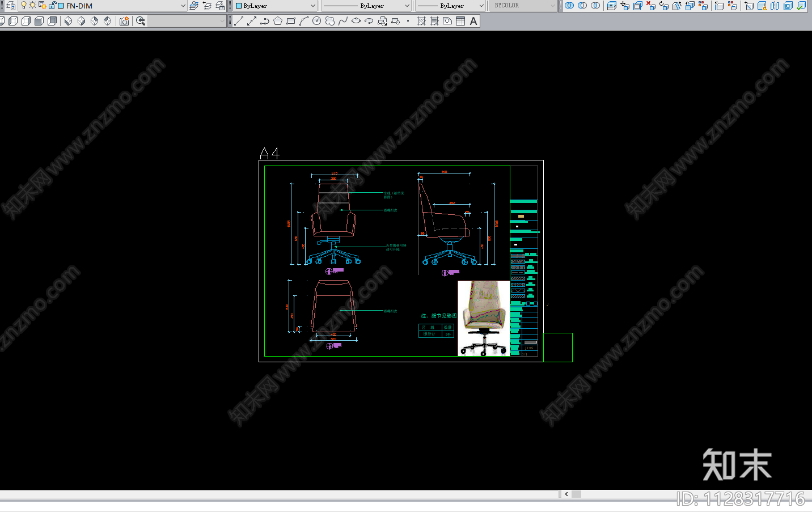
Task: Click the chair photo in the drawing
Action: pyautogui.click(x=484, y=319)
